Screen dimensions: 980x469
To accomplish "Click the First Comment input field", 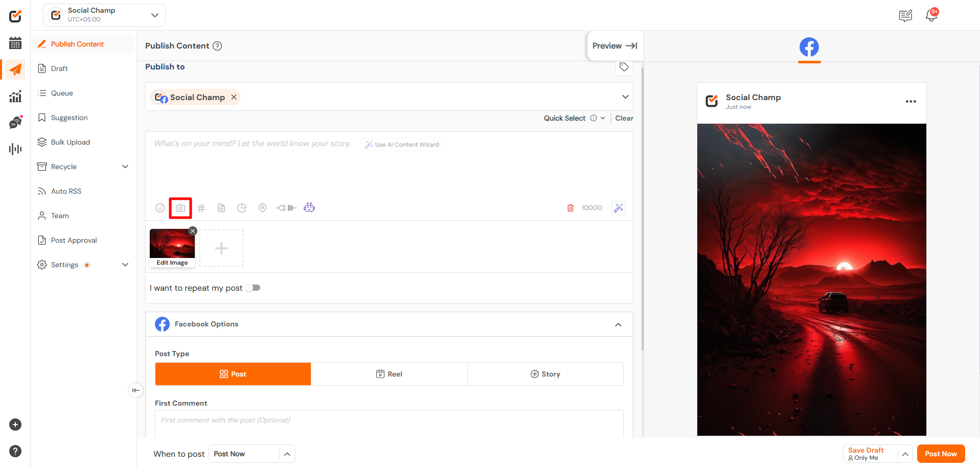I will pyautogui.click(x=389, y=424).
